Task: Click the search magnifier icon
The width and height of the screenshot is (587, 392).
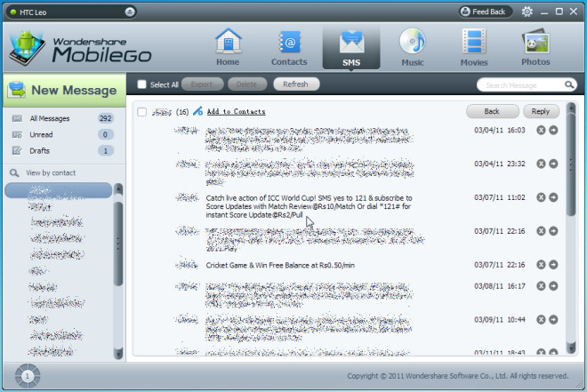Action: (x=569, y=85)
